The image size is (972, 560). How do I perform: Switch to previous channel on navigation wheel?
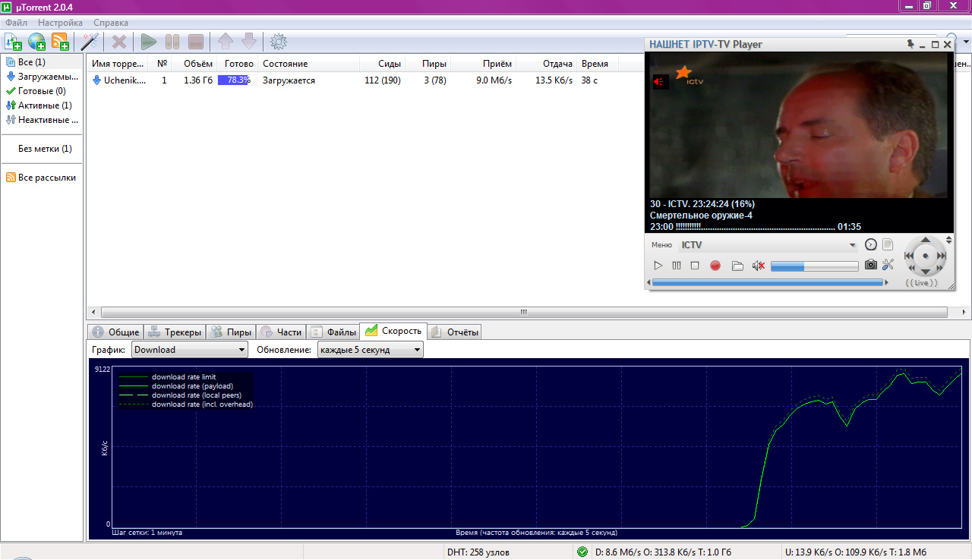click(910, 256)
